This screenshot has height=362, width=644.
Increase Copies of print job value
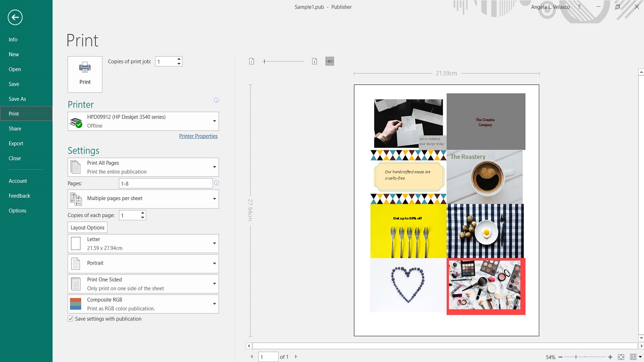click(179, 59)
